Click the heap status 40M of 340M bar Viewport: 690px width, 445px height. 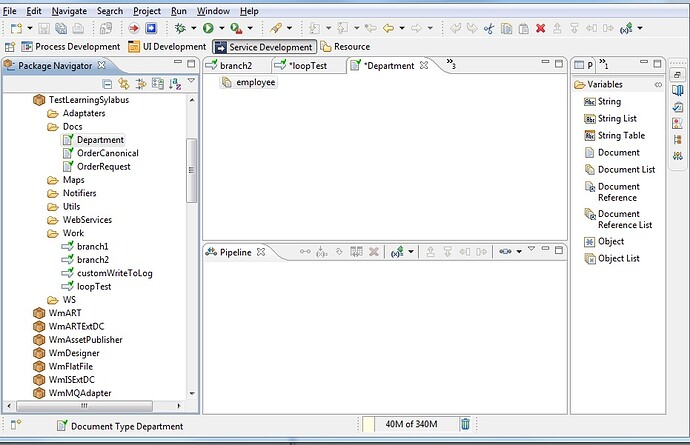[x=411, y=424]
